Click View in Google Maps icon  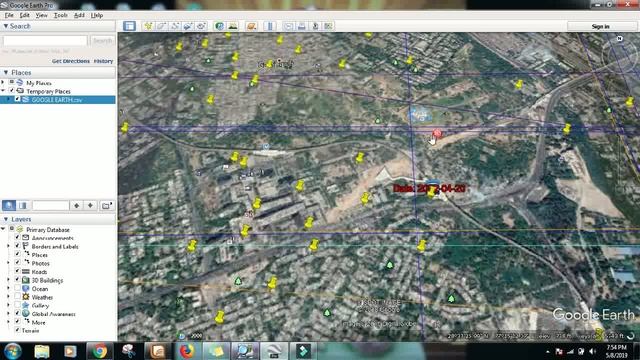(x=328, y=26)
